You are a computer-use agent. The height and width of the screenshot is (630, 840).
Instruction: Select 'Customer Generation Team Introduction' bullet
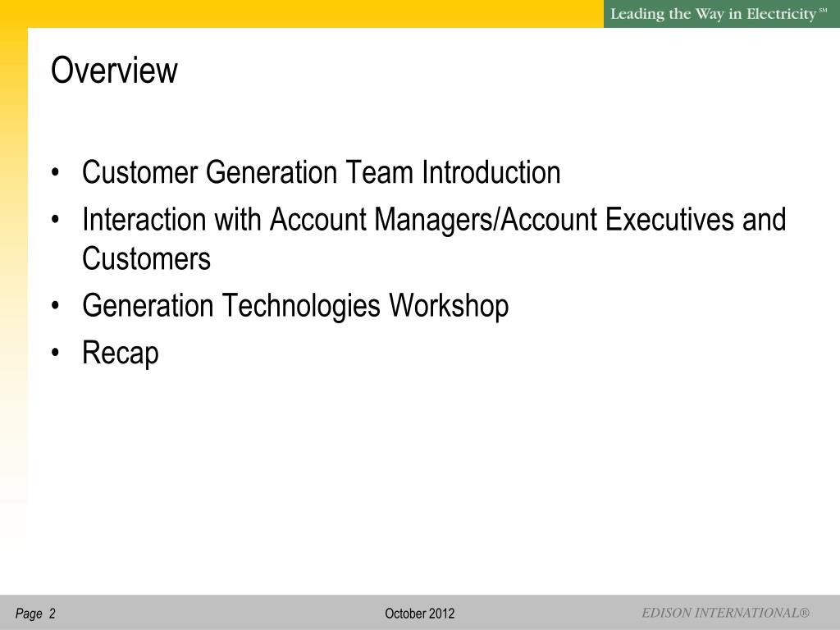[x=322, y=172]
